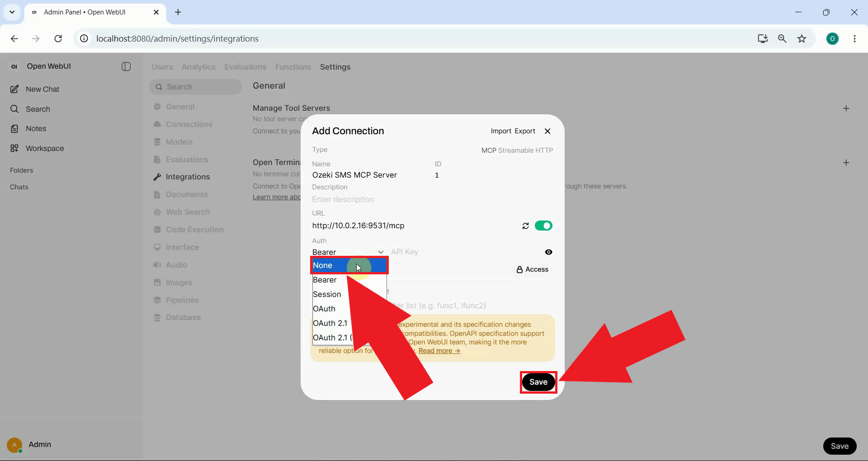The height and width of the screenshot is (461, 868).
Task: Open General settings section
Action: (174, 107)
